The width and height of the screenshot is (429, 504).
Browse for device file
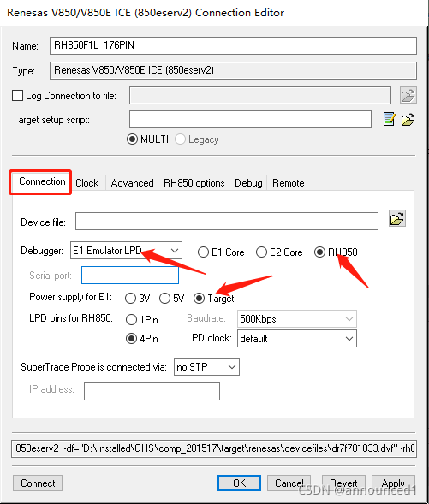396,218
